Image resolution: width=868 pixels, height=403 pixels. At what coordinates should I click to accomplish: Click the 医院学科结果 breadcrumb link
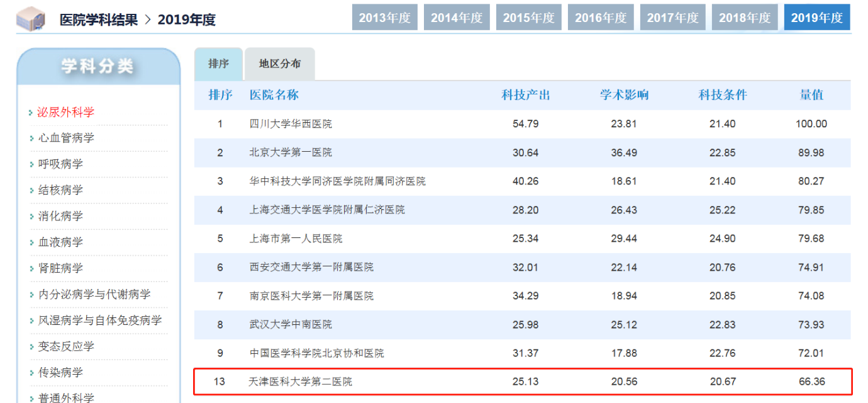coord(99,20)
